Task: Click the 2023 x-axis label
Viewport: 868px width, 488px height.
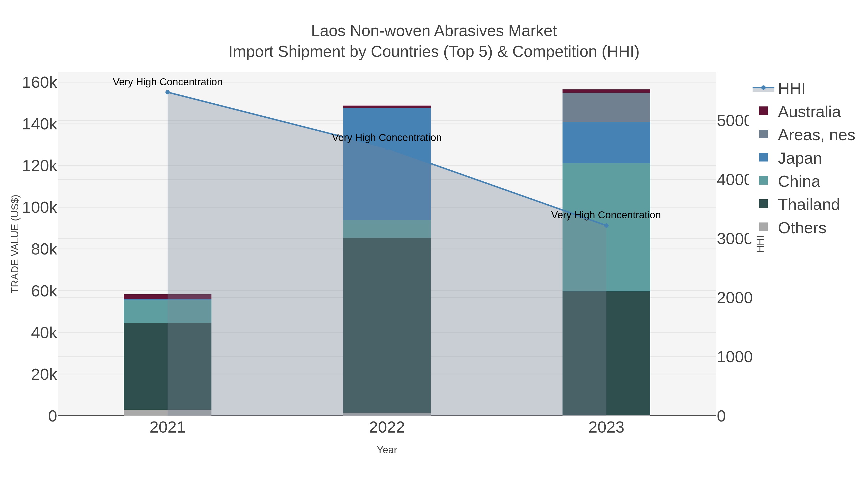Action: pyautogui.click(x=606, y=428)
